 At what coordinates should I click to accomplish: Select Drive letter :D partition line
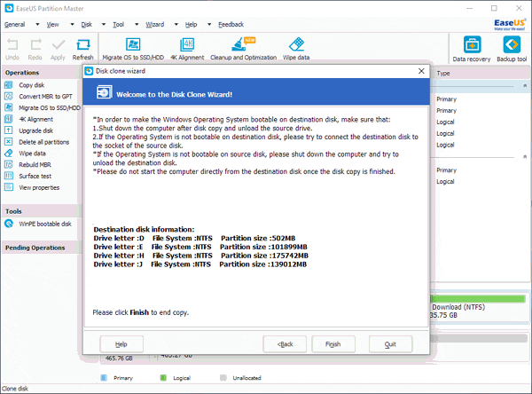(x=194, y=238)
